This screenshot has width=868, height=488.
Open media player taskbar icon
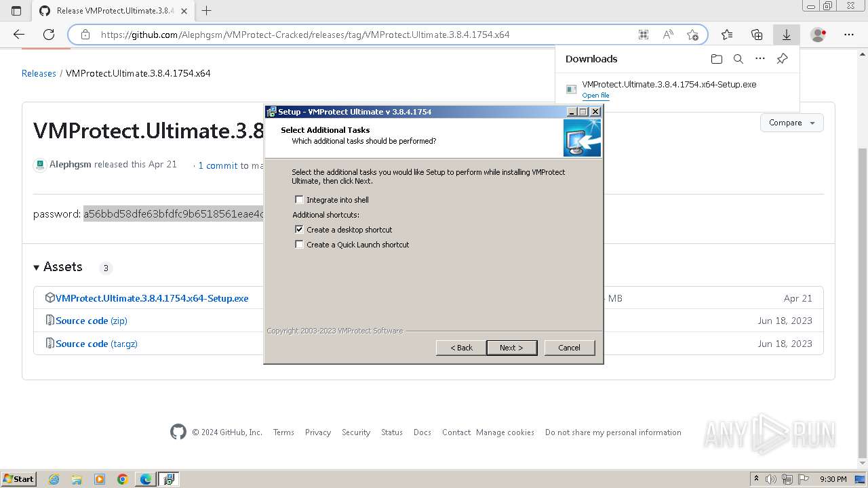tap(100, 479)
